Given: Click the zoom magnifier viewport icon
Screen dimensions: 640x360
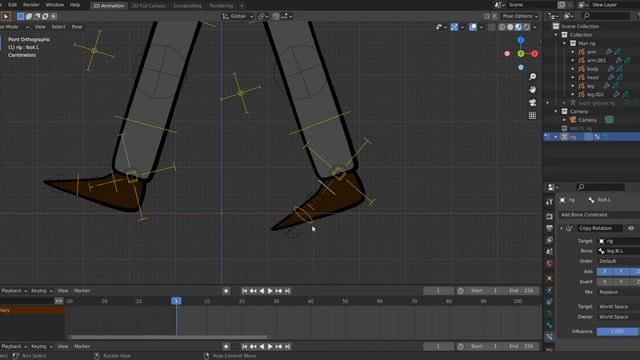Looking at the screenshot, I should click(532, 77).
